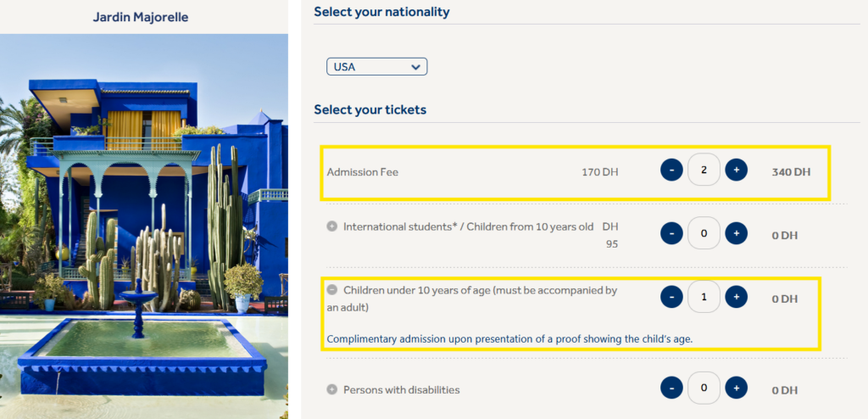Image resolution: width=868 pixels, height=419 pixels.
Task: Click the Jardin Majorelle title
Action: pos(141,17)
